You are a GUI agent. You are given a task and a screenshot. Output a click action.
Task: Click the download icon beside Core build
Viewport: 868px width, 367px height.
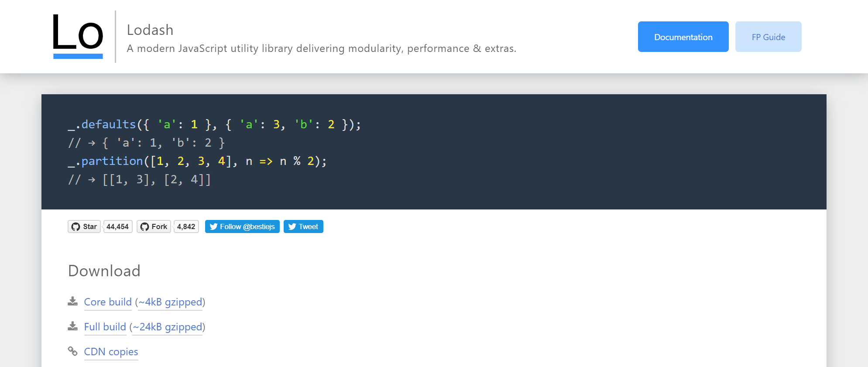tap(73, 301)
